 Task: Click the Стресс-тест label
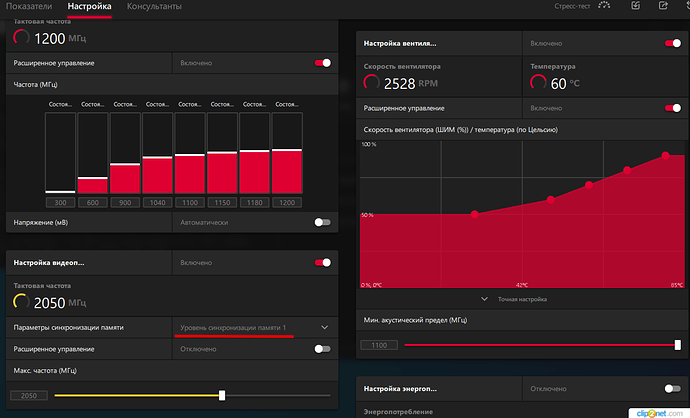pyautogui.click(x=572, y=6)
